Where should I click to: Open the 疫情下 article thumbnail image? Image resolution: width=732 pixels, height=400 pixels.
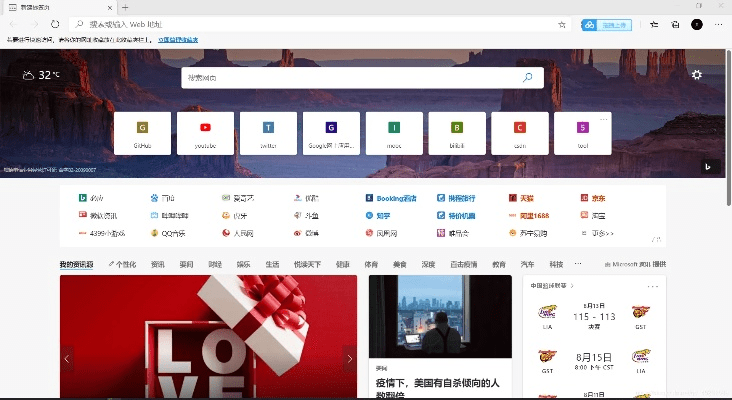tap(440, 316)
